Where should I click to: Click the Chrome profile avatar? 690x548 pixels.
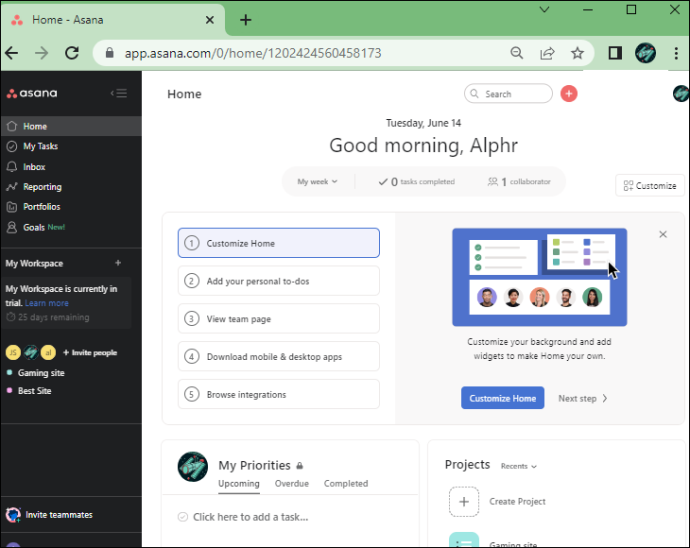pyautogui.click(x=645, y=53)
